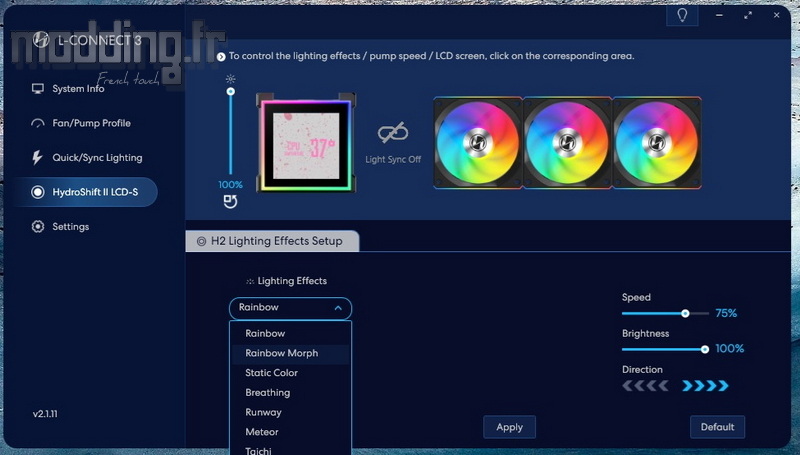The image size is (800, 455).
Task: Pick Static Color lighting effect
Action: [271, 373]
